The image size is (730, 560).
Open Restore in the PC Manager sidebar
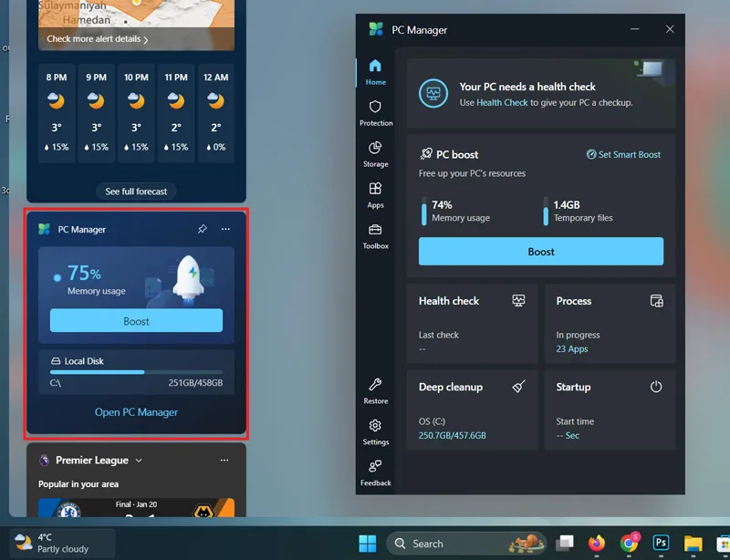375,391
